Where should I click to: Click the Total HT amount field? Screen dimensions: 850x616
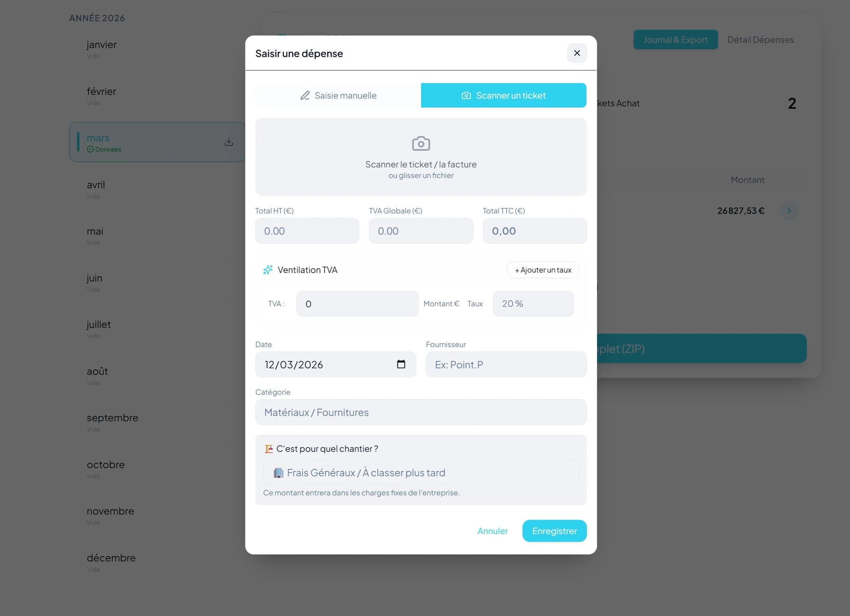click(307, 231)
